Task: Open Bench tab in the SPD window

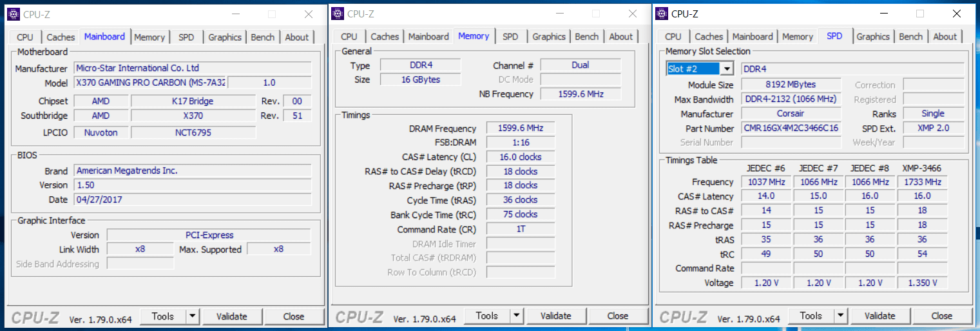Action: [911, 37]
